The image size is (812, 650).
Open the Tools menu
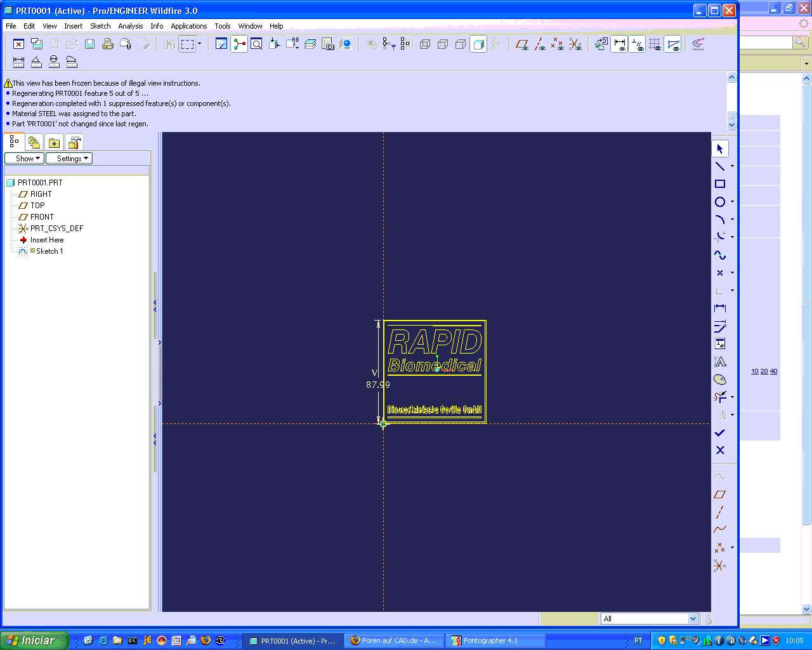[x=223, y=26]
